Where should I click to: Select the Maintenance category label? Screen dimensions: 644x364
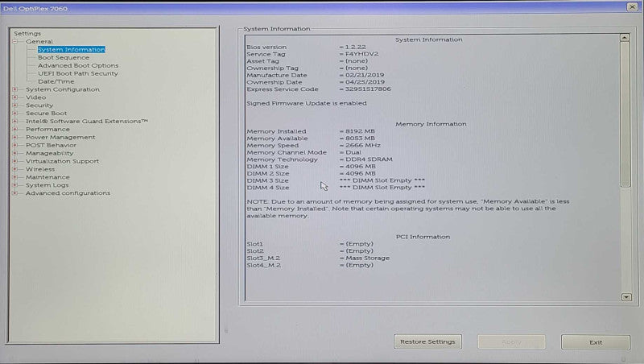47,177
